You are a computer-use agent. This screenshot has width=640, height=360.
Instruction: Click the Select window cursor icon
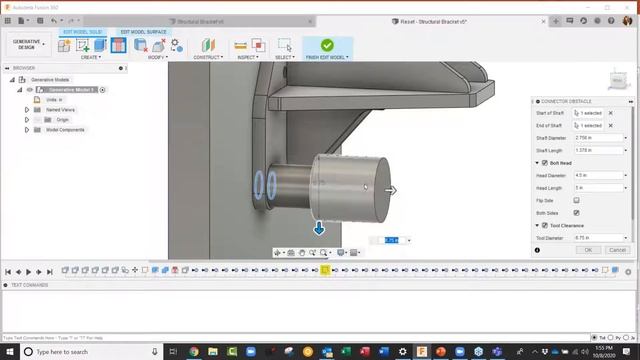click(x=284, y=45)
